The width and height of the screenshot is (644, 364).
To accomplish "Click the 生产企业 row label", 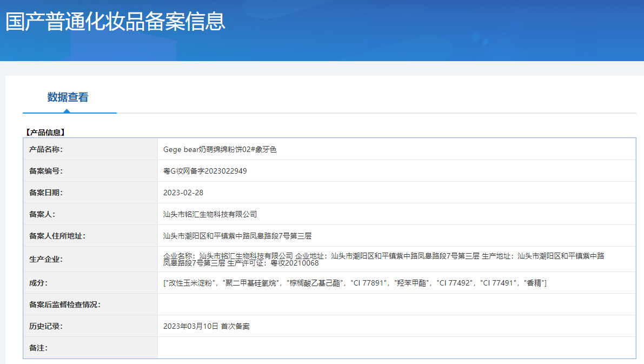I will tap(45, 260).
